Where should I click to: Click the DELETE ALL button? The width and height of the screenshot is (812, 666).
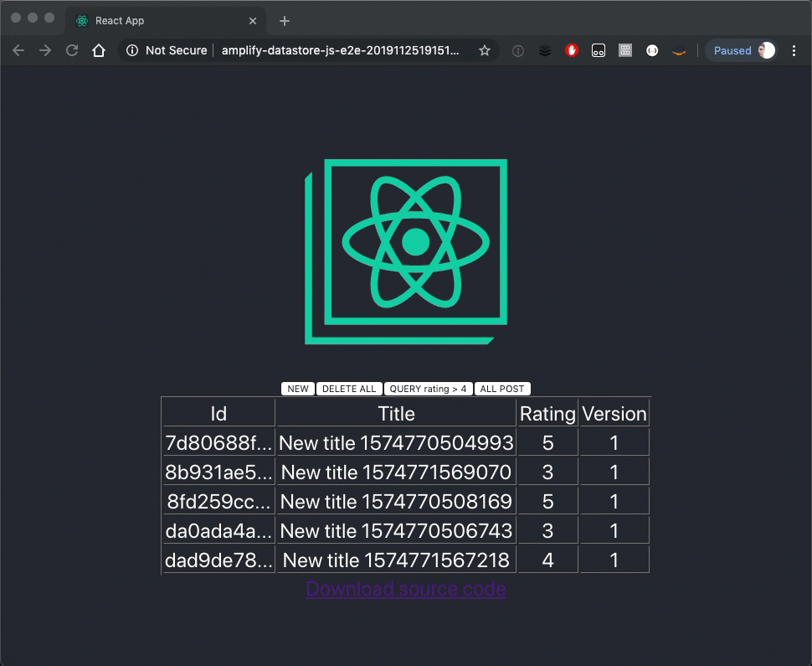tap(349, 389)
